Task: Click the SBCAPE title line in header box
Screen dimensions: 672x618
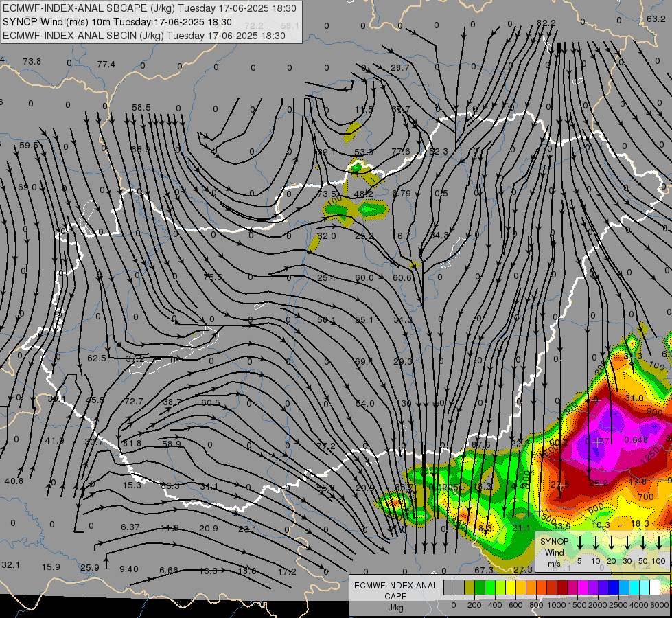Action: 150,8
